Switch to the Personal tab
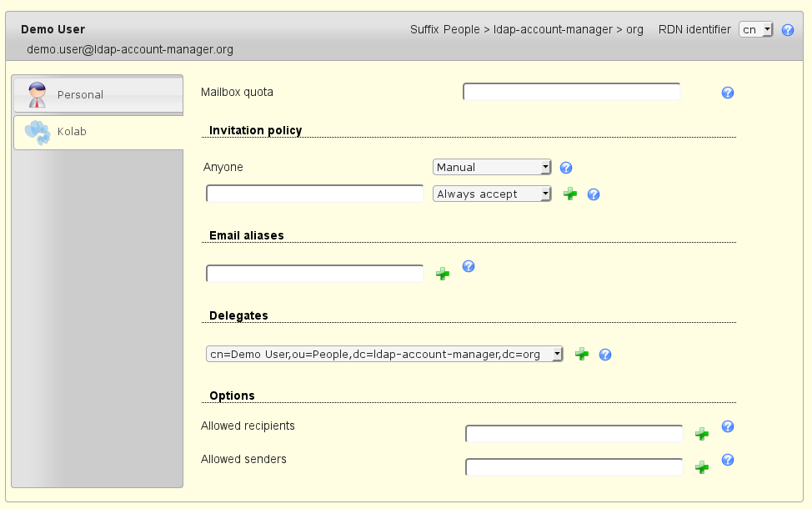 tap(98, 95)
